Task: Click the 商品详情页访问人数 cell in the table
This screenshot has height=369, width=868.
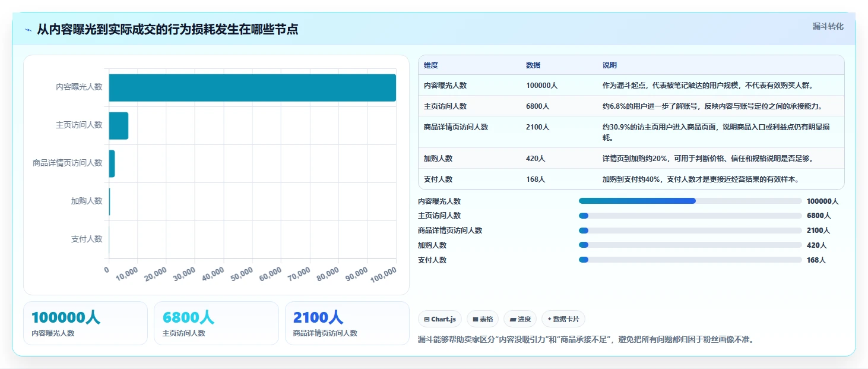Action: point(456,127)
